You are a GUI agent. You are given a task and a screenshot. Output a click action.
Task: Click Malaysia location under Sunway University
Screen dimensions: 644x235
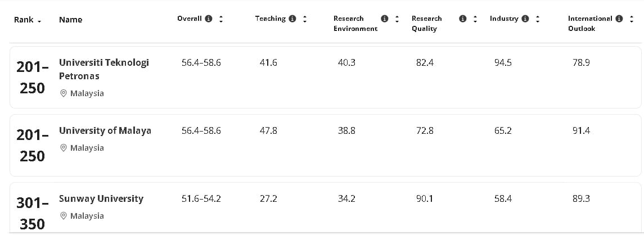87,216
